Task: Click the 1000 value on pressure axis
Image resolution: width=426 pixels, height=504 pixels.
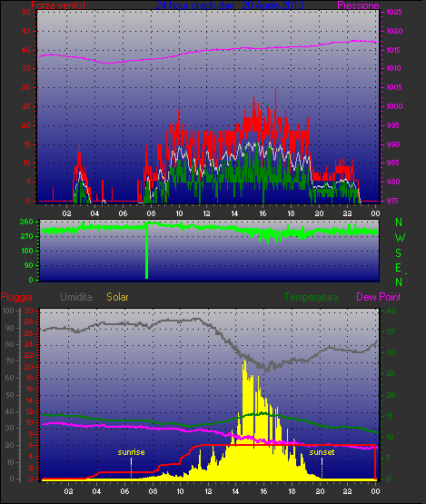Action: 394,106
